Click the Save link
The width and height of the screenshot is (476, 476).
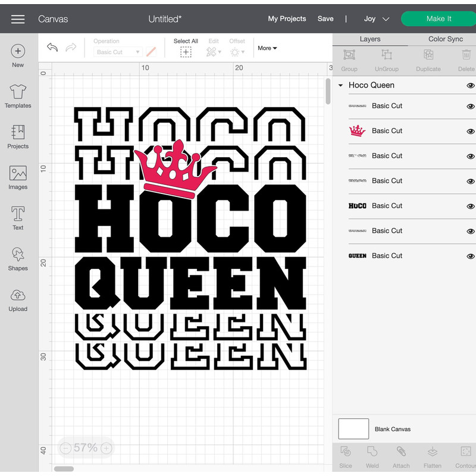[x=325, y=19]
